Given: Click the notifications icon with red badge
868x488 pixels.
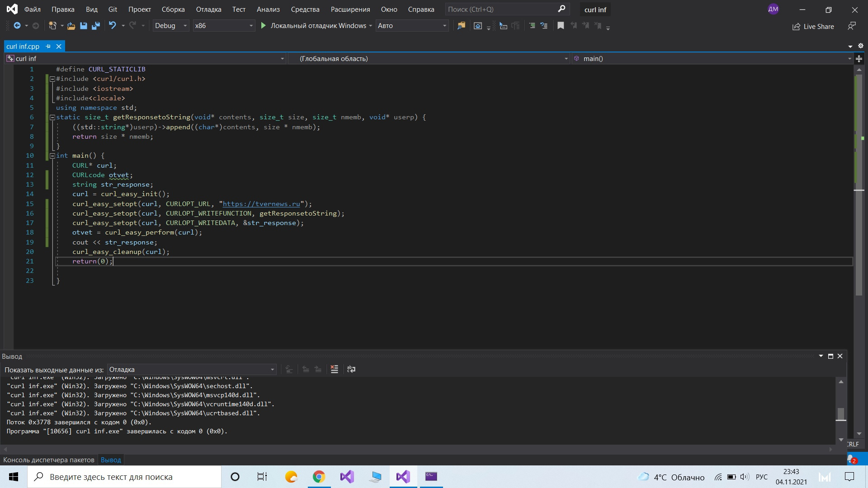Looking at the screenshot, I should [852, 459].
